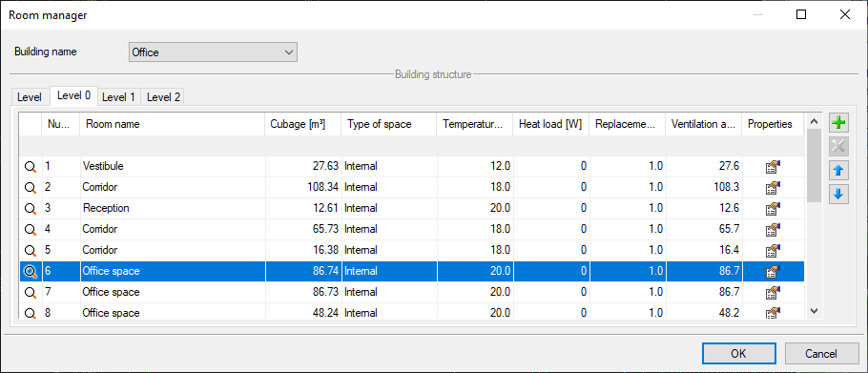Screen dimensions: 868x373
Task: Open properties icon for room 6 Office space
Action: click(x=773, y=271)
